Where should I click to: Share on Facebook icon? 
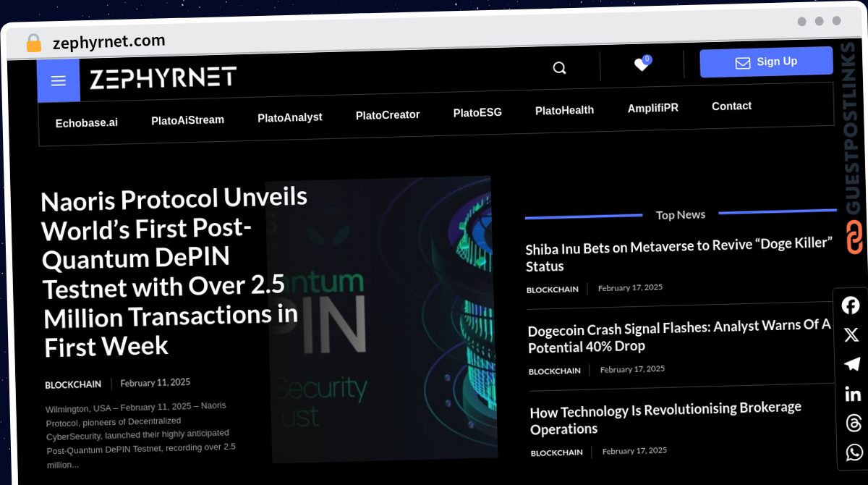click(851, 305)
